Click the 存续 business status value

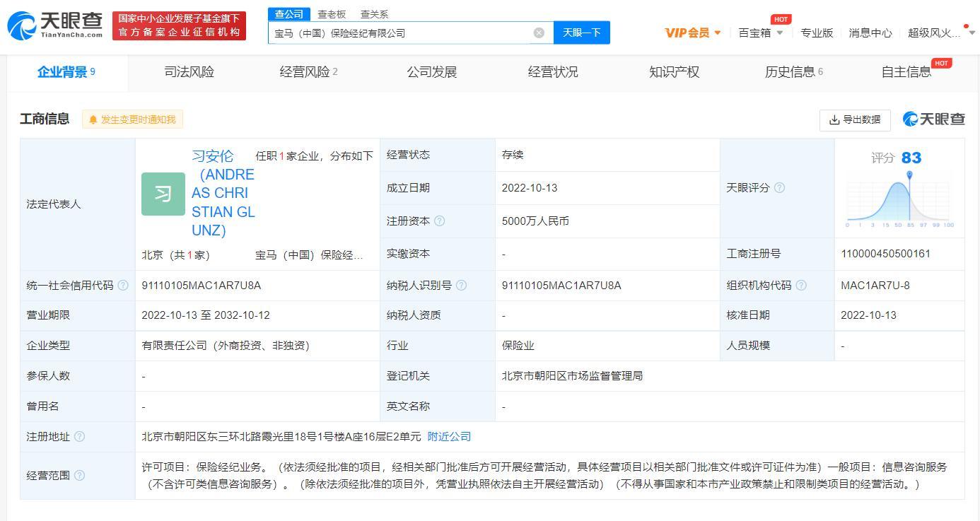coord(513,155)
